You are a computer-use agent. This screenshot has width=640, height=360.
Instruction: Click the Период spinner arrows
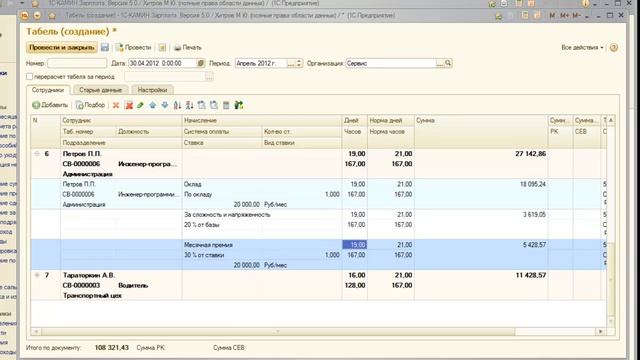(299, 63)
